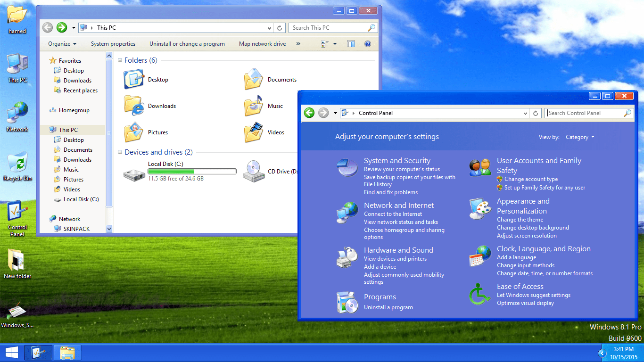Click the Back button in Control Panel

(309, 113)
